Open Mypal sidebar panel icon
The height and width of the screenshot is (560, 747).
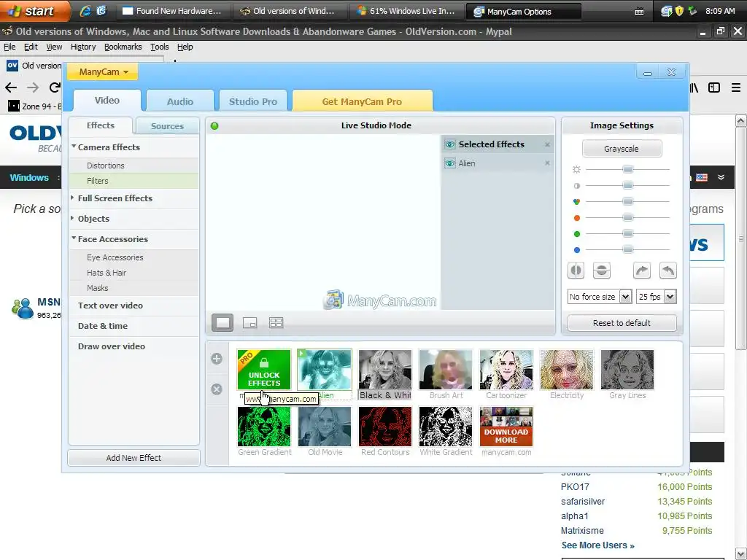714,87
